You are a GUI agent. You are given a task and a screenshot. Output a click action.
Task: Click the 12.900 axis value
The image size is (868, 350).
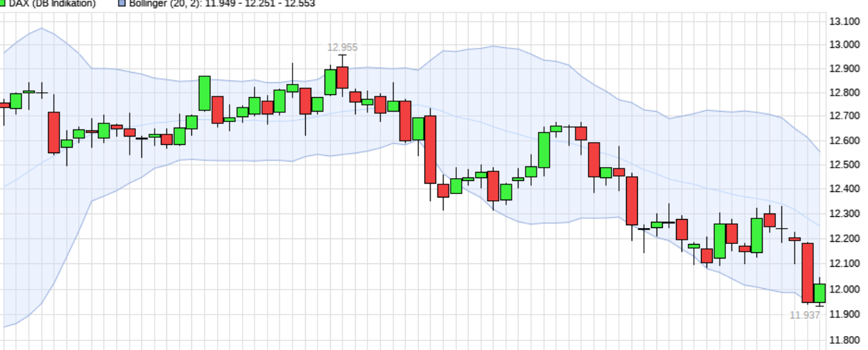[844, 69]
